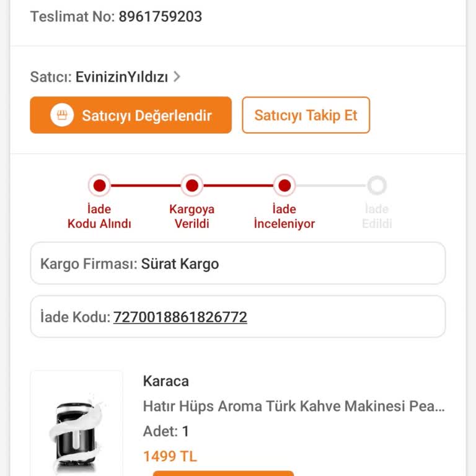Open seller page via the chevron arrow
Image resolution: width=476 pixels, height=476 pixels.
(x=177, y=77)
